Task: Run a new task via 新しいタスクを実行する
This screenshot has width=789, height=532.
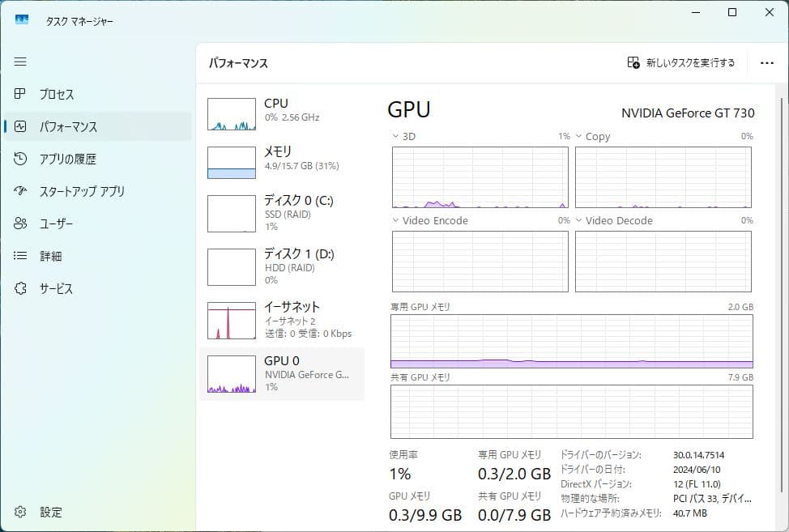Action: [683, 62]
